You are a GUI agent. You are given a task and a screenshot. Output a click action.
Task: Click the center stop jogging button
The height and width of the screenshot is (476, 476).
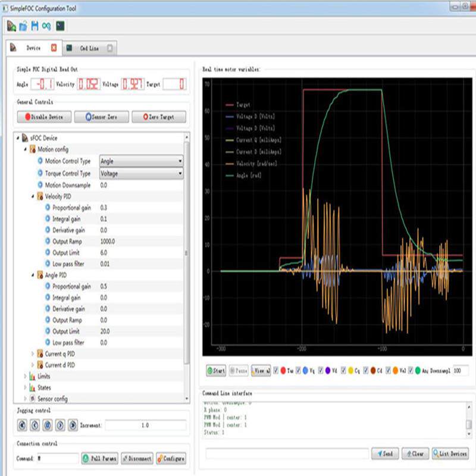[47, 425]
